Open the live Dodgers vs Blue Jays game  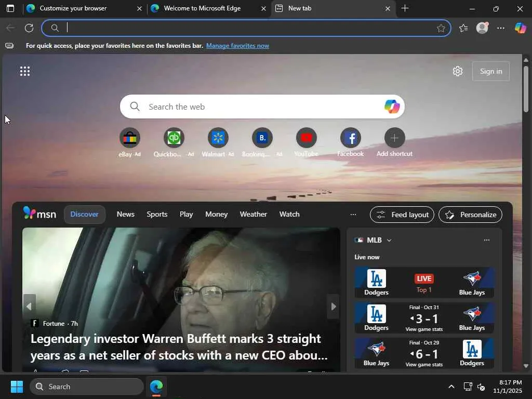pyautogui.click(x=424, y=283)
